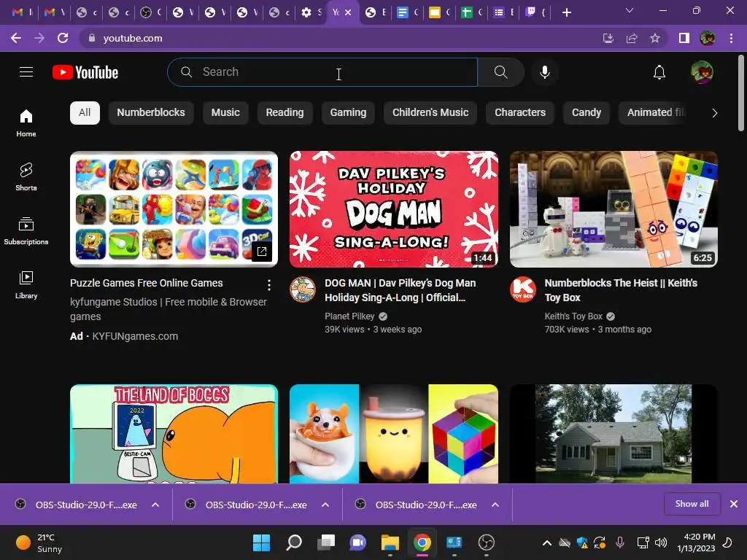Close the downloads bar with the X

coord(734,504)
